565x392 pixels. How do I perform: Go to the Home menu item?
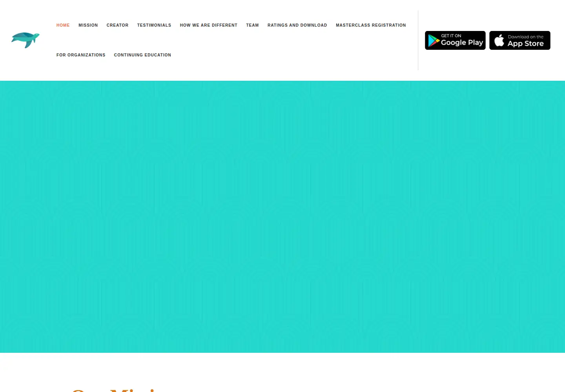[x=63, y=25]
